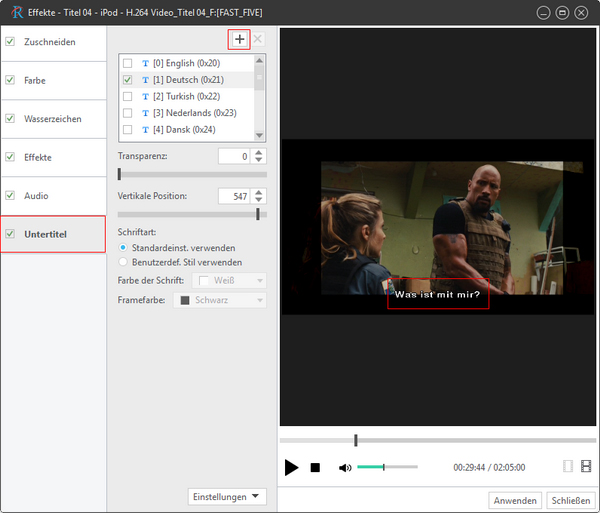The width and height of the screenshot is (600, 513).
Task: Enable the English (0x20) subtitle checkbox
Action: 127,63
